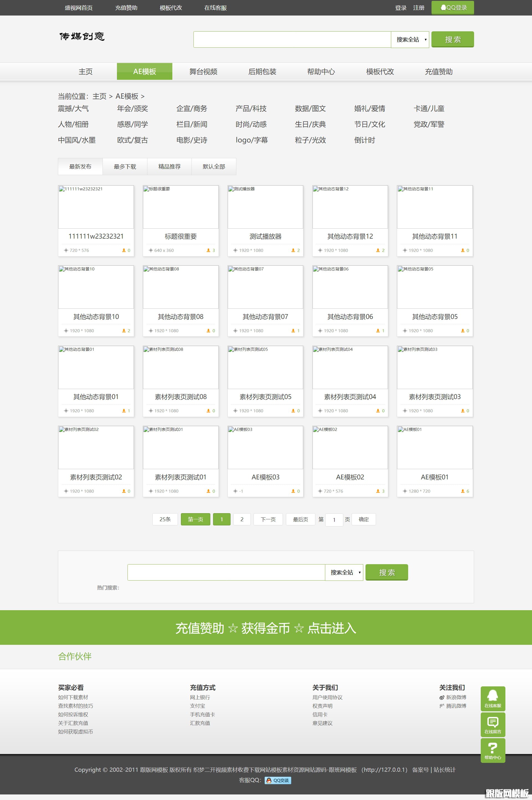This screenshot has height=800, width=532.
Task: Open the 搜索全站 dropdown next to top search box
Action: [410, 39]
